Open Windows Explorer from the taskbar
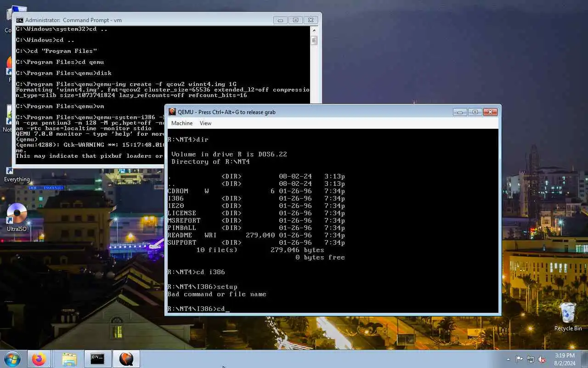This screenshot has width=588, height=368. point(69,359)
